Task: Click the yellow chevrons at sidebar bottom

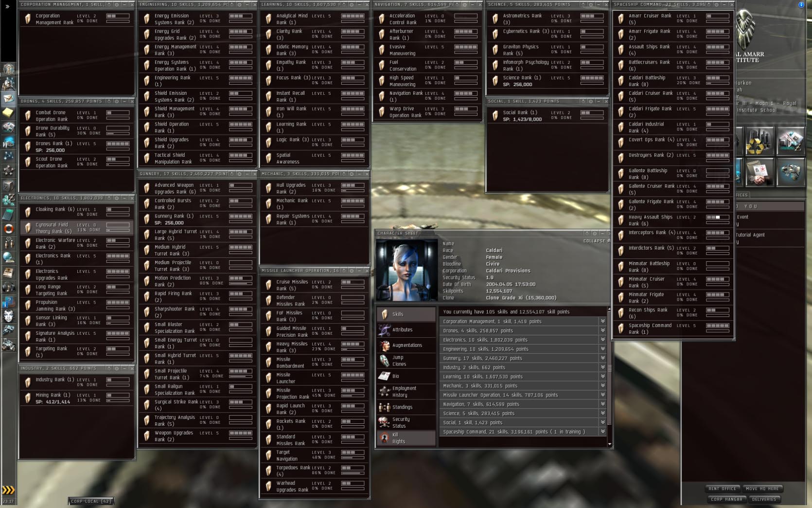Action: [8, 490]
